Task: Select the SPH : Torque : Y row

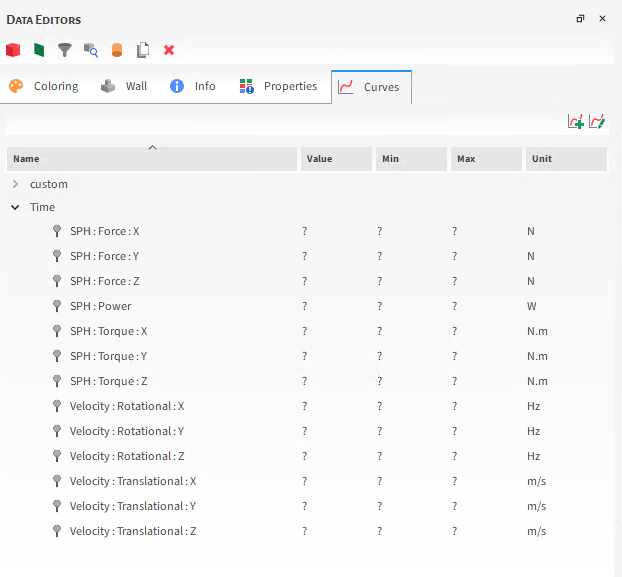Action: [x=307, y=356]
